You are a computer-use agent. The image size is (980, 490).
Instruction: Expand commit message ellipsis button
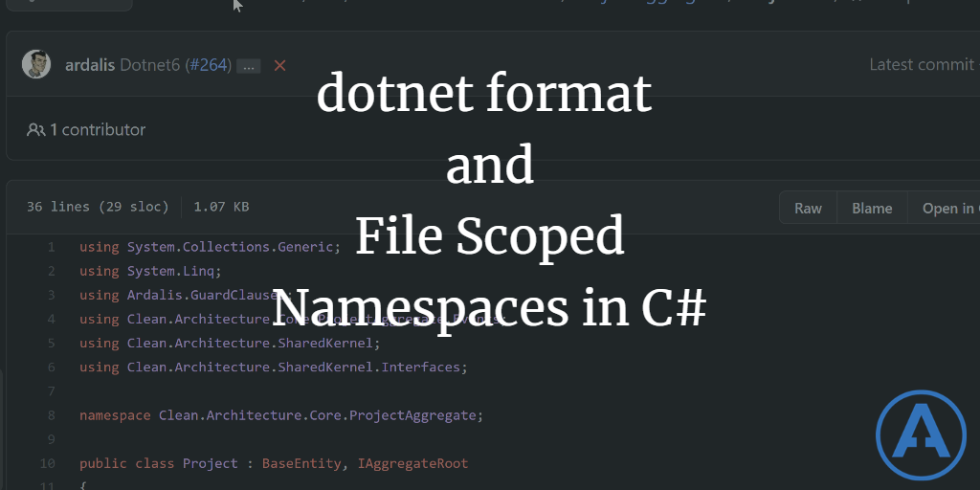(248, 66)
